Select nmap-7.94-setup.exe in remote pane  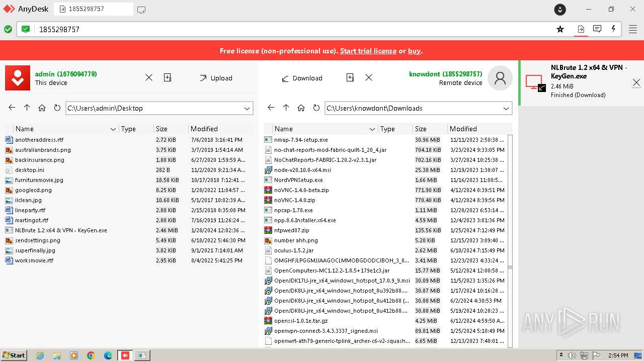coord(301,140)
